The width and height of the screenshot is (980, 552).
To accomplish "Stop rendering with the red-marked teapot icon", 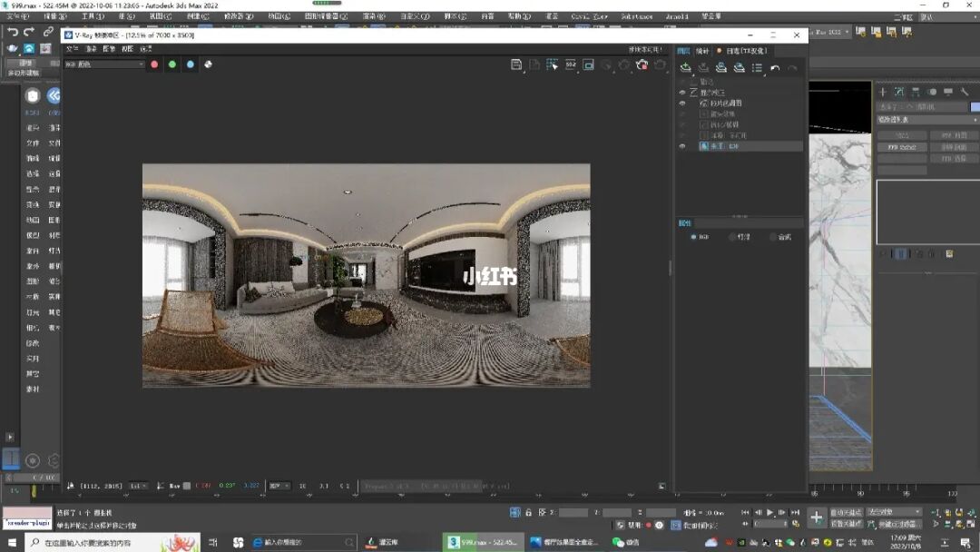I will (x=642, y=64).
